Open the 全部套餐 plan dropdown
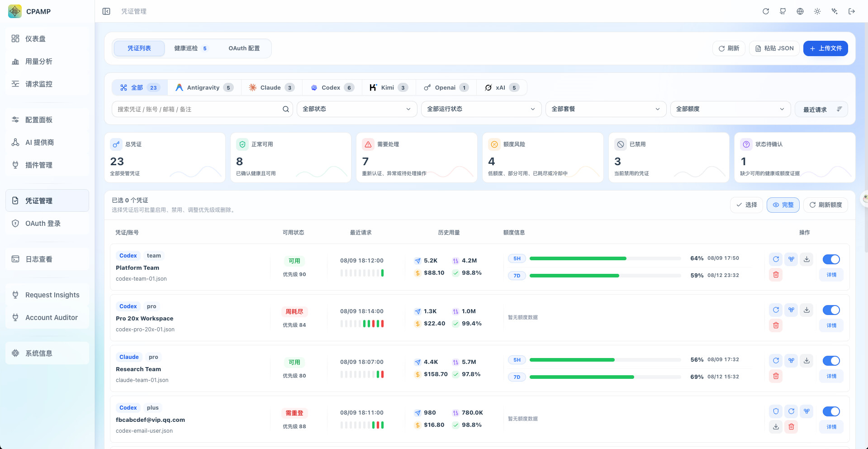 coord(606,109)
